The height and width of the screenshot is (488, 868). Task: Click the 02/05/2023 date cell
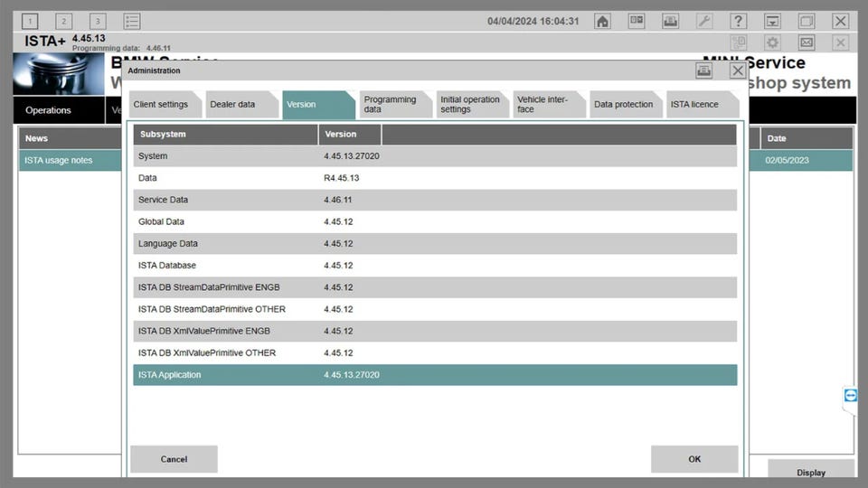click(x=787, y=161)
